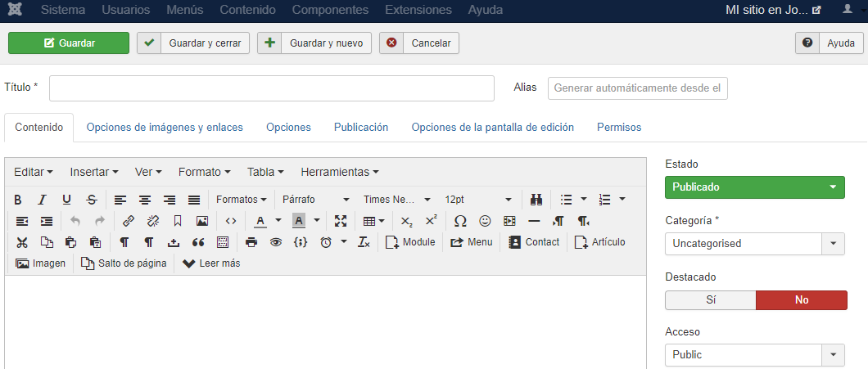Toggle bold text formatting
The image size is (868, 369).
pyautogui.click(x=18, y=200)
